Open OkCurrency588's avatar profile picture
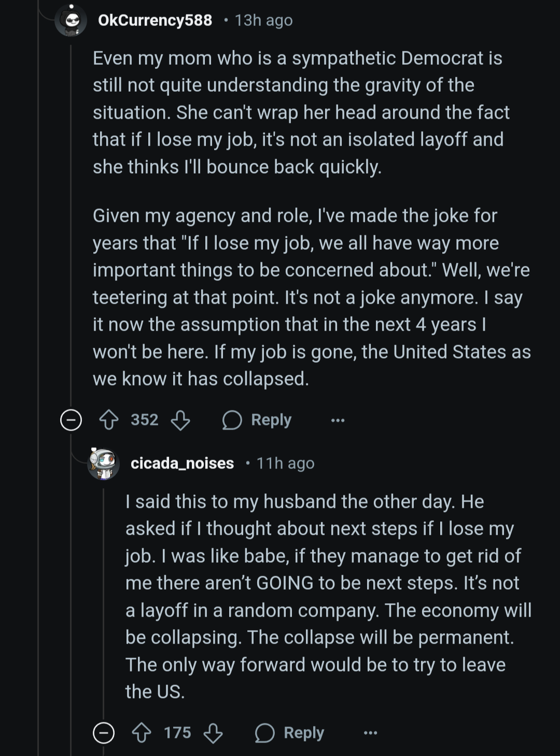The width and height of the screenshot is (560, 756). [71, 20]
